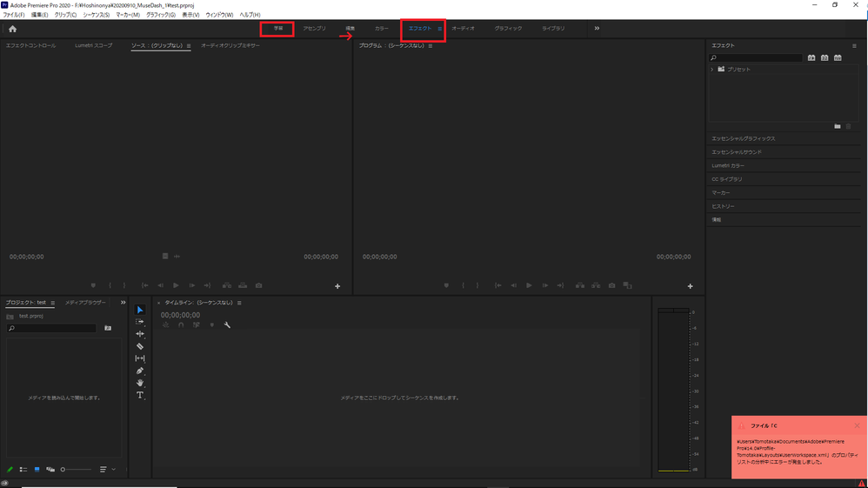Open Project panel menu icon

52,303
